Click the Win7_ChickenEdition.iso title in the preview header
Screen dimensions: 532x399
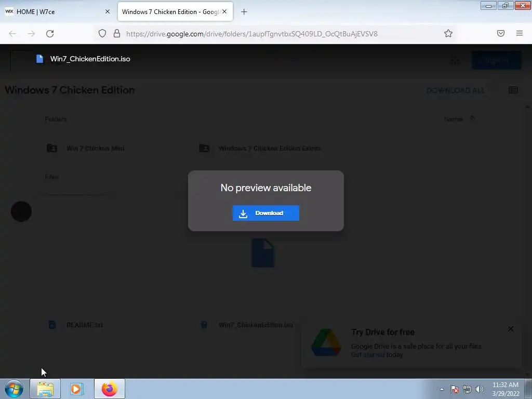pyautogui.click(x=90, y=59)
